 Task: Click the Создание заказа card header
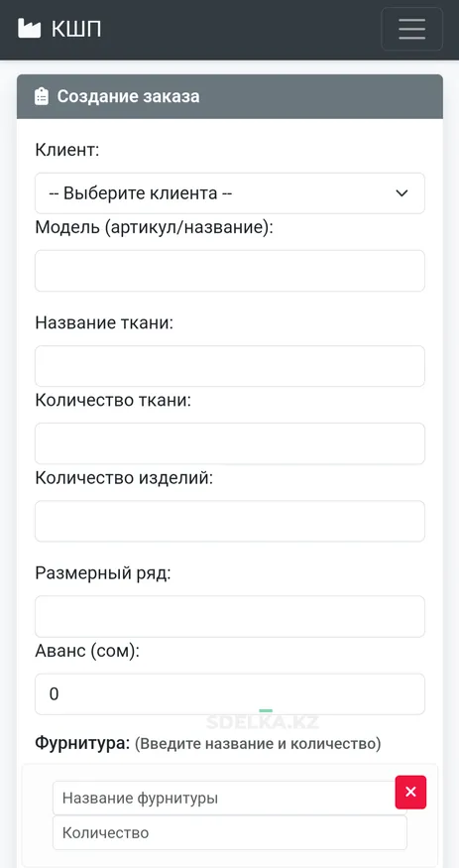coord(230,96)
